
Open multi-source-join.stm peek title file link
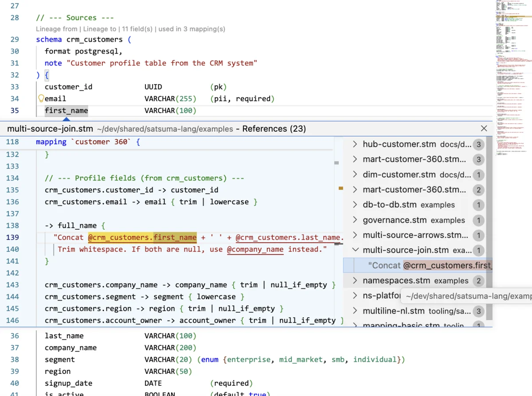[50, 129]
